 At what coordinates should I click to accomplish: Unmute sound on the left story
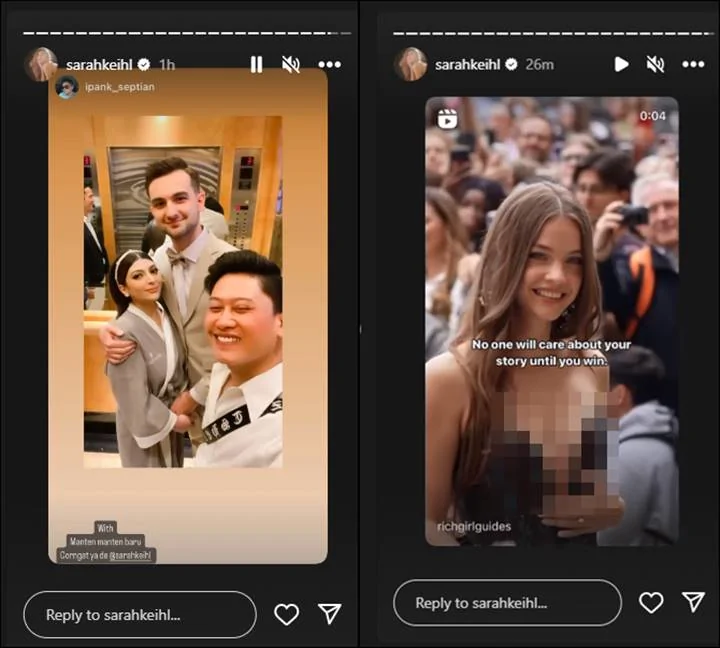coord(291,64)
